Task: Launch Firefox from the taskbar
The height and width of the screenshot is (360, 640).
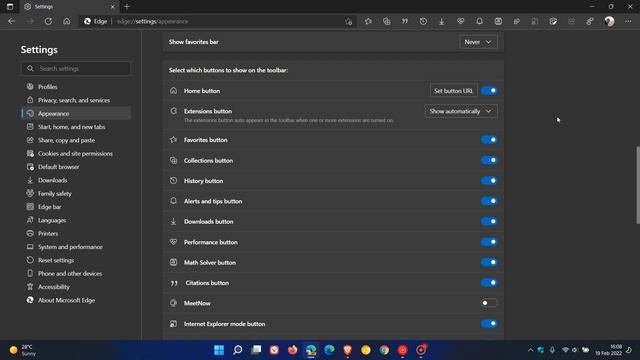Action: (293, 350)
